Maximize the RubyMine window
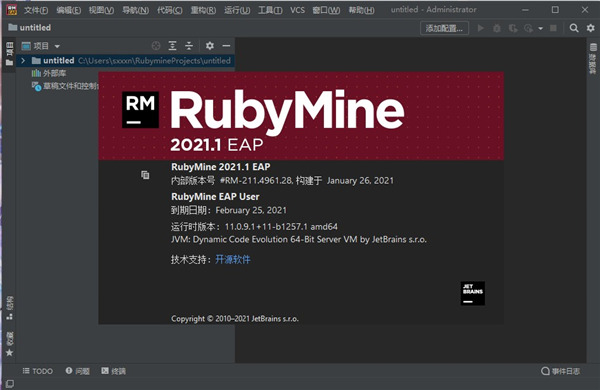Image resolution: width=600 pixels, height=390 pixels. (555, 10)
